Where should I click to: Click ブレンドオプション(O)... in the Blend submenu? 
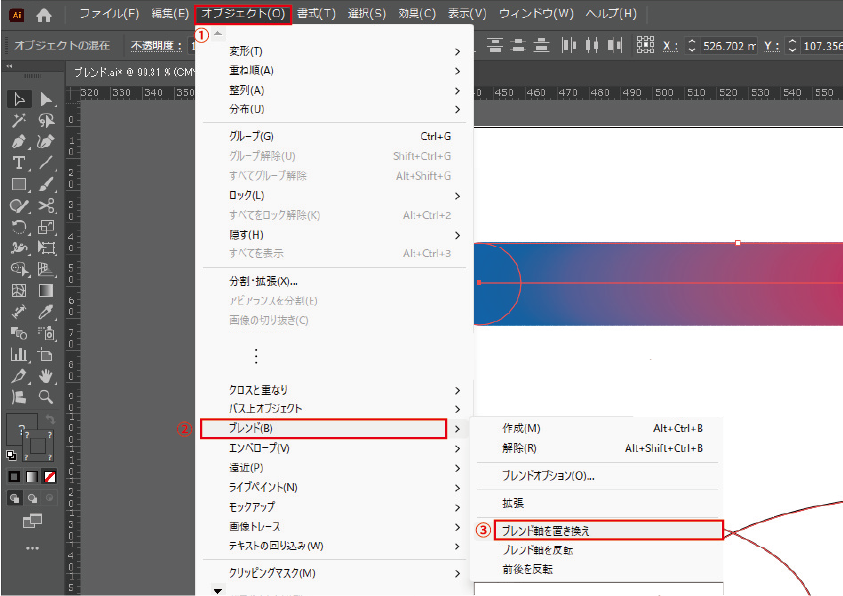tap(548, 476)
